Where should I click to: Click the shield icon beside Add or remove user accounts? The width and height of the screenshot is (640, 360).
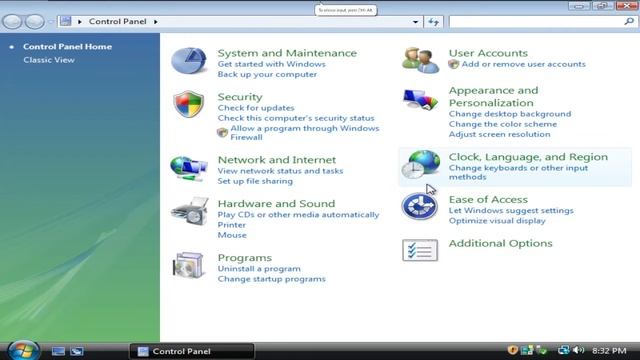(x=453, y=64)
